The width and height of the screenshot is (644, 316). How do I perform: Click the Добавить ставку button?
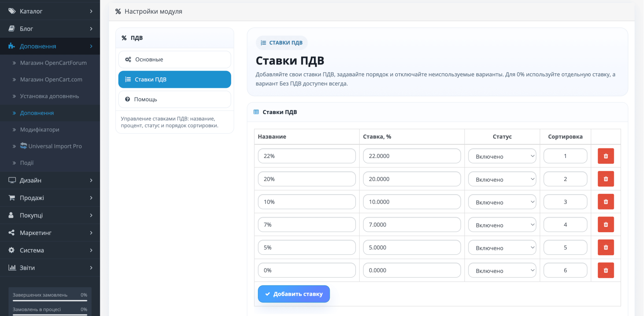point(294,294)
